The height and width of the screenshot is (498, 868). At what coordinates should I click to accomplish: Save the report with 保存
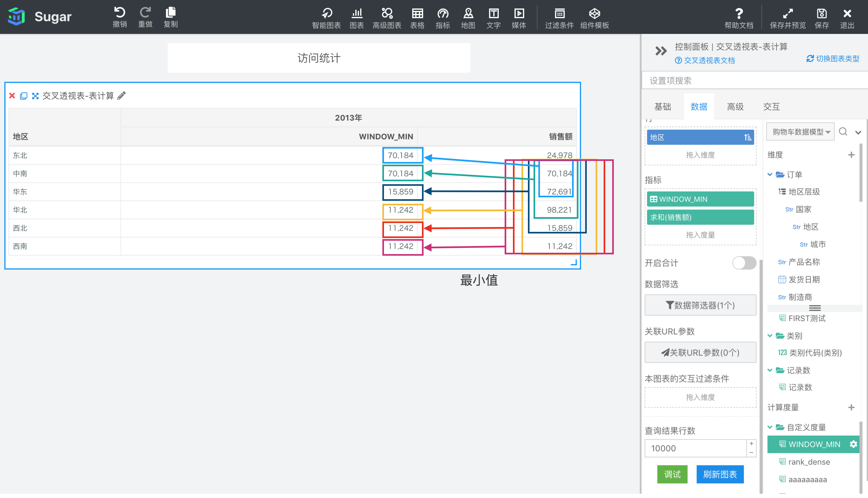822,18
